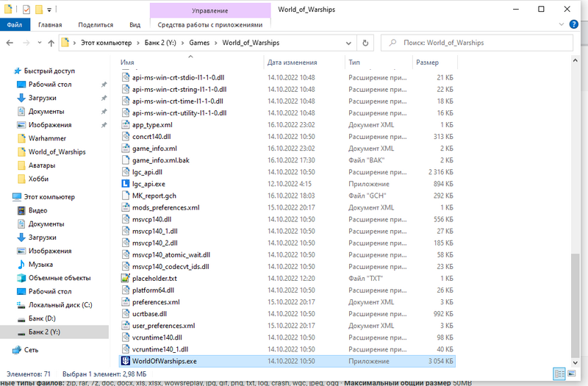
Task: Open the Поделиться ribbon tab
Action: tap(96, 25)
